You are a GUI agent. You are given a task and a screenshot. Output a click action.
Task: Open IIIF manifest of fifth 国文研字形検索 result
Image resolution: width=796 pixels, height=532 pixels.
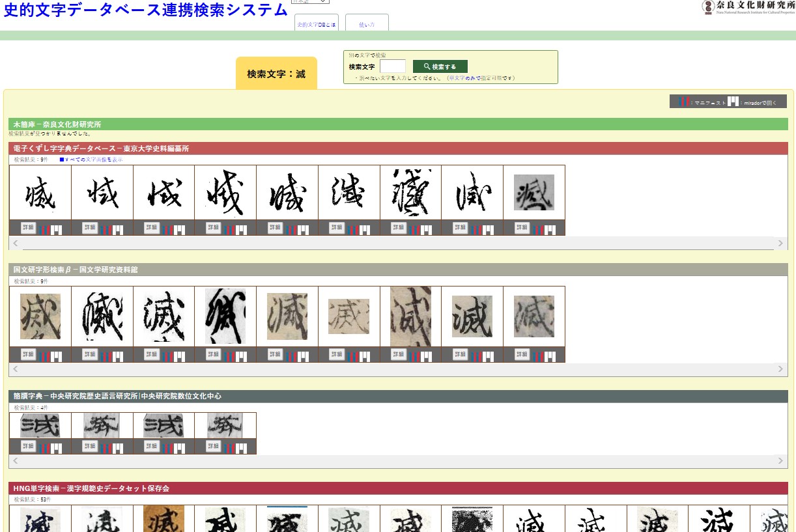(x=291, y=357)
